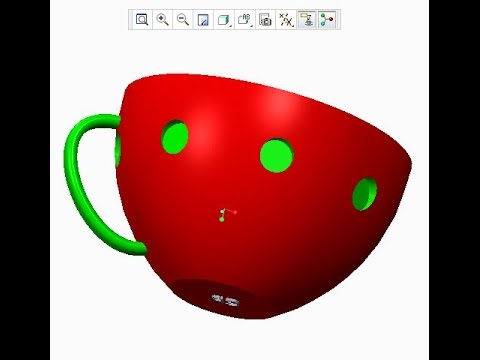Viewport: 480px width, 360px height.
Task: Toggle the Spin Center display button
Action: [327, 20]
